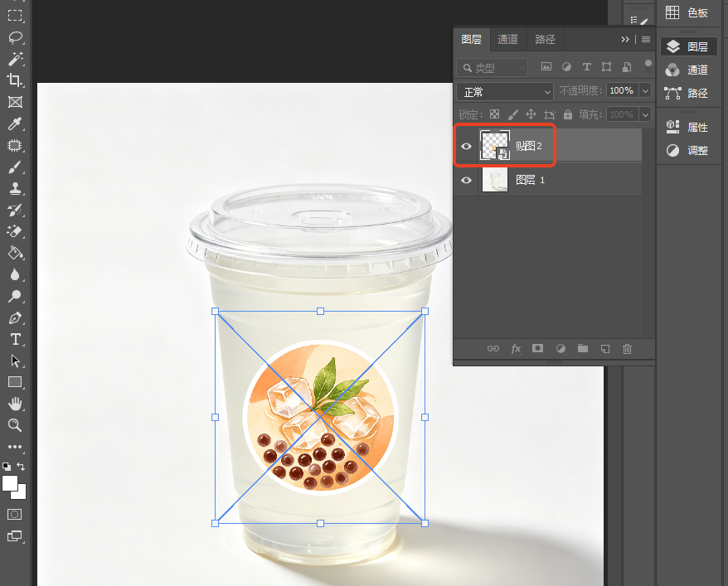
Task: Turn layer filtering on or off
Action: point(648,66)
